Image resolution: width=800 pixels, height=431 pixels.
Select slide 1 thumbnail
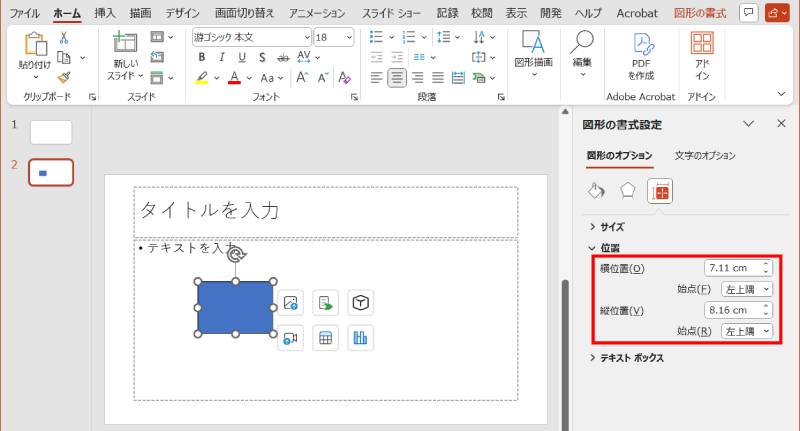point(51,133)
